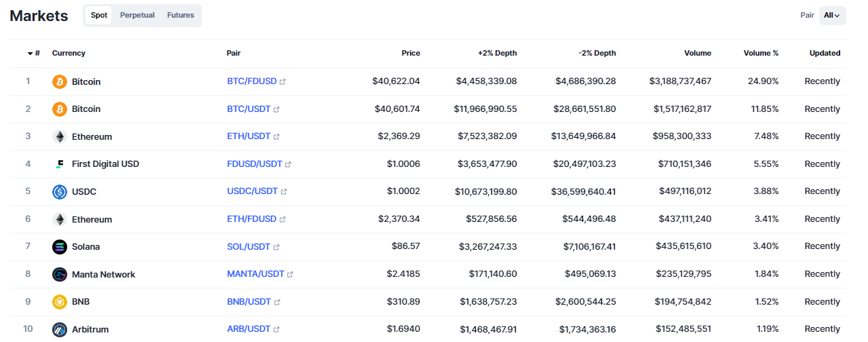Viewport: 868px width, 342px height.
Task: Click the Ethereum logo in ETH/FDUSD row
Action: click(60, 219)
